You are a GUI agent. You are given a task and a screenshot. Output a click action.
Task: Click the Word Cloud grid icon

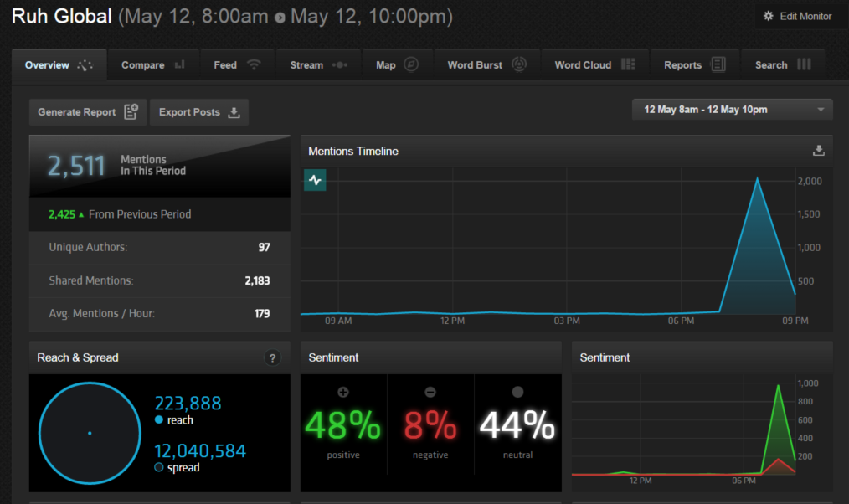628,64
